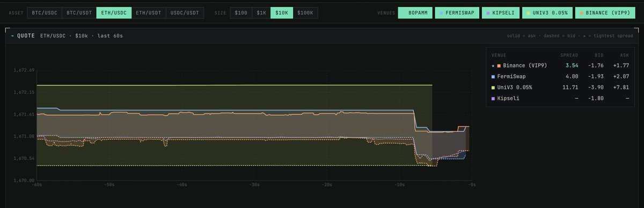644x208 pixels.
Task: Choose the ETH/USDT asset pair
Action: [x=148, y=12]
